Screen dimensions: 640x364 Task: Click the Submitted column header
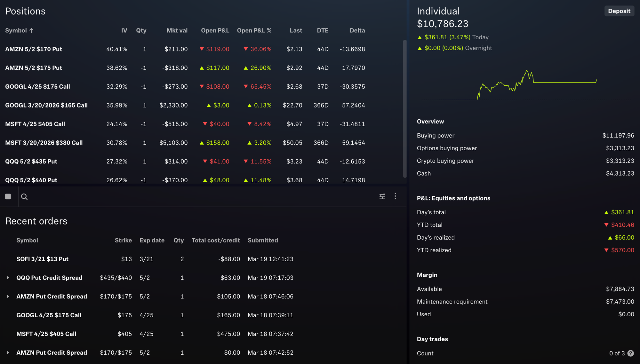point(263,240)
